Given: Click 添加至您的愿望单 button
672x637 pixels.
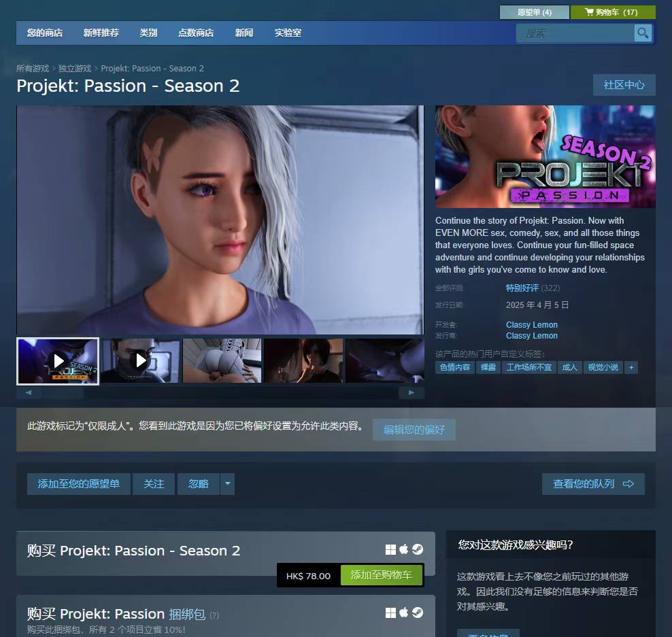Looking at the screenshot, I should [x=79, y=484].
